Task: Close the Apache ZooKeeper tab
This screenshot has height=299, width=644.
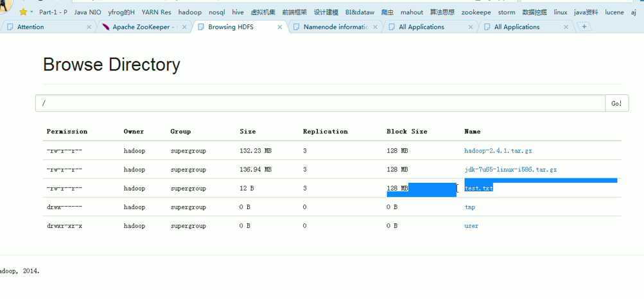Action: coord(184,27)
